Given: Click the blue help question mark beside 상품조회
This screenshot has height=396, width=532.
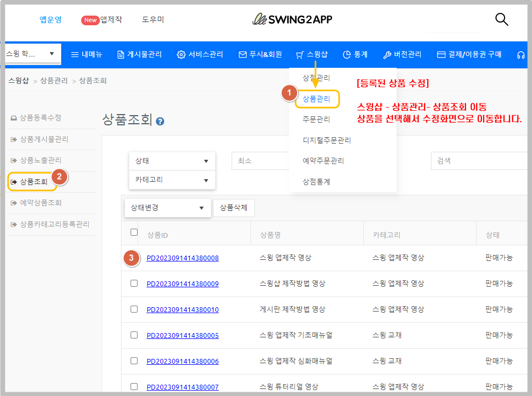Looking at the screenshot, I should pyautogui.click(x=160, y=122).
